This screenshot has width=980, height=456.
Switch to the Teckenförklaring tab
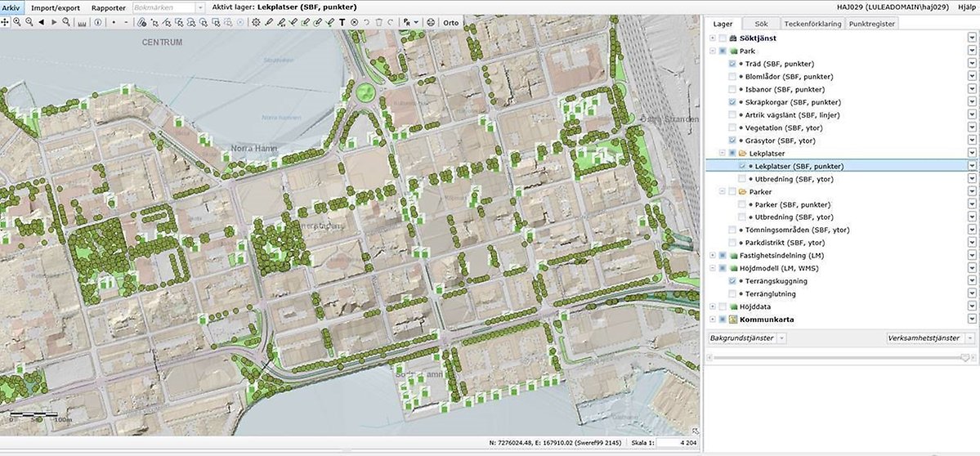(x=812, y=24)
